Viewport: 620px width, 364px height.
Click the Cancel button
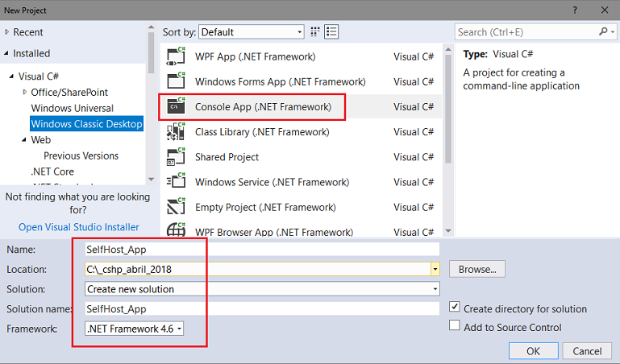[x=587, y=351]
